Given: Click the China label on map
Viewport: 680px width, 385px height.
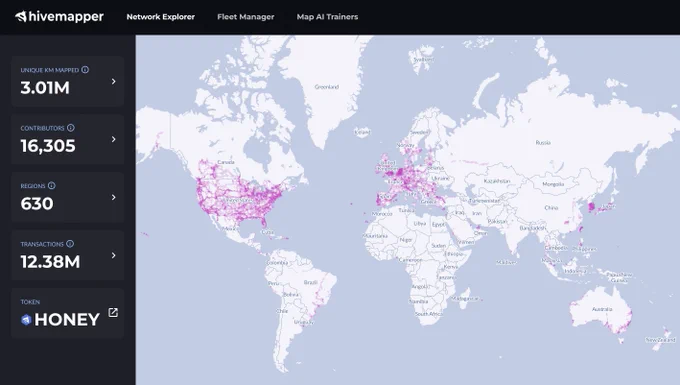Looking at the screenshot, I should tap(551, 208).
